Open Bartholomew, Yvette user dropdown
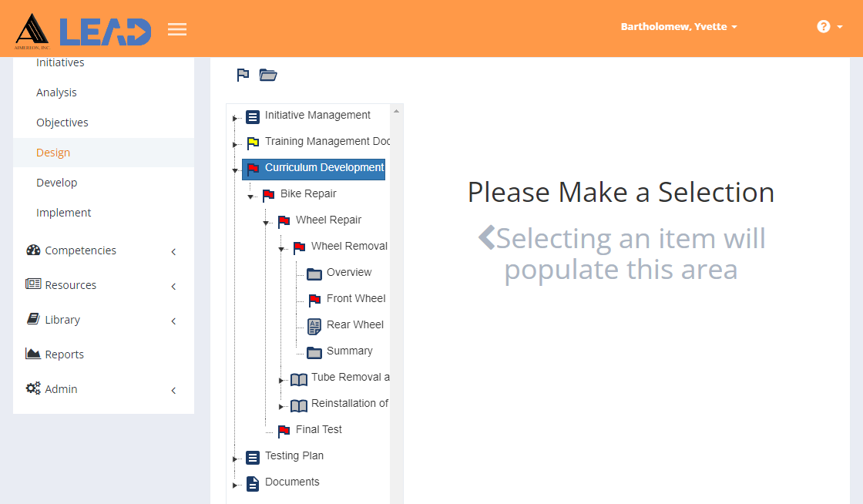This screenshot has width=863, height=504. (679, 26)
